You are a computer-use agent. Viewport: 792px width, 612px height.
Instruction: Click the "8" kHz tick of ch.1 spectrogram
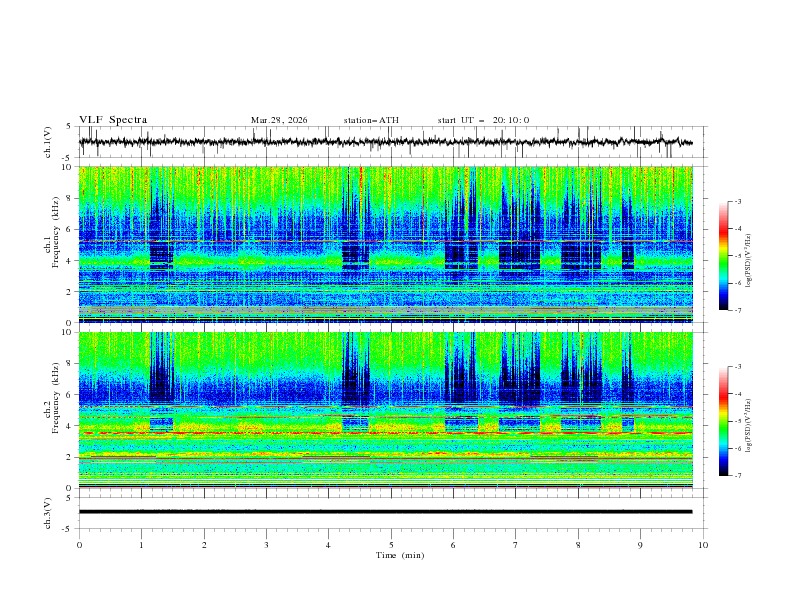[69, 198]
